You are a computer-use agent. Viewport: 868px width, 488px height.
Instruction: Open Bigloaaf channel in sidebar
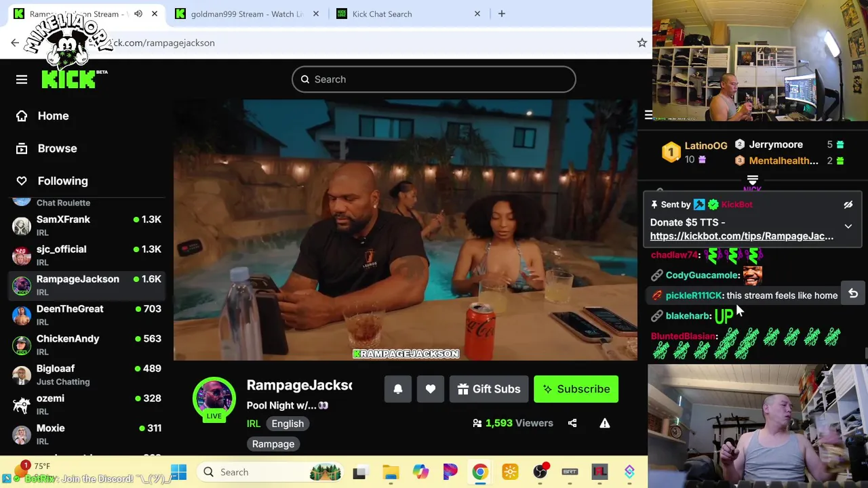click(87, 375)
